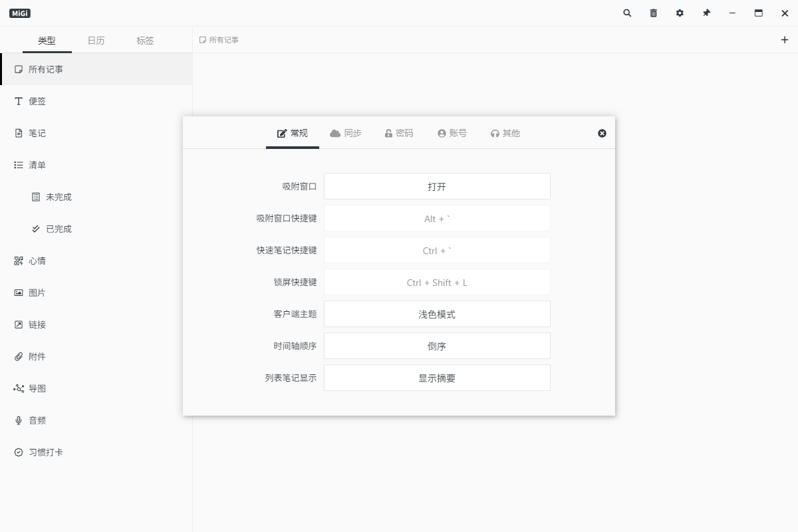Set 吸附窗口快捷键 shortcut field Alt + `

(x=437, y=218)
